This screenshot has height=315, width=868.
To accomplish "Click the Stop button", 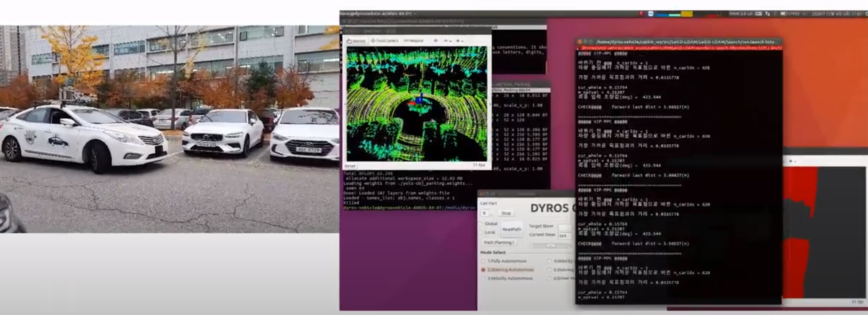I will click(506, 213).
